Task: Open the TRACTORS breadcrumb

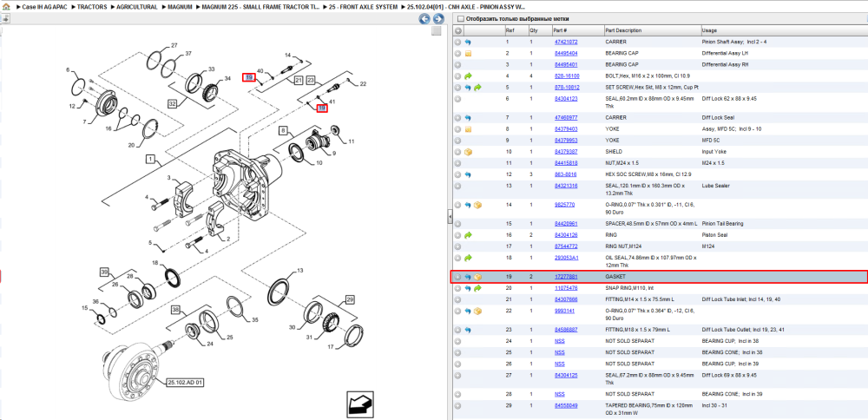Action: (x=92, y=7)
